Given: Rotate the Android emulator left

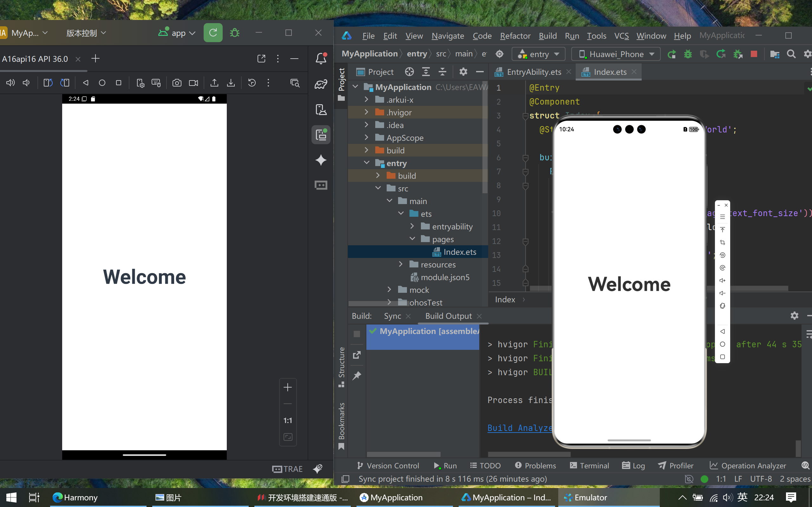Looking at the screenshot, I should coord(48,83).
